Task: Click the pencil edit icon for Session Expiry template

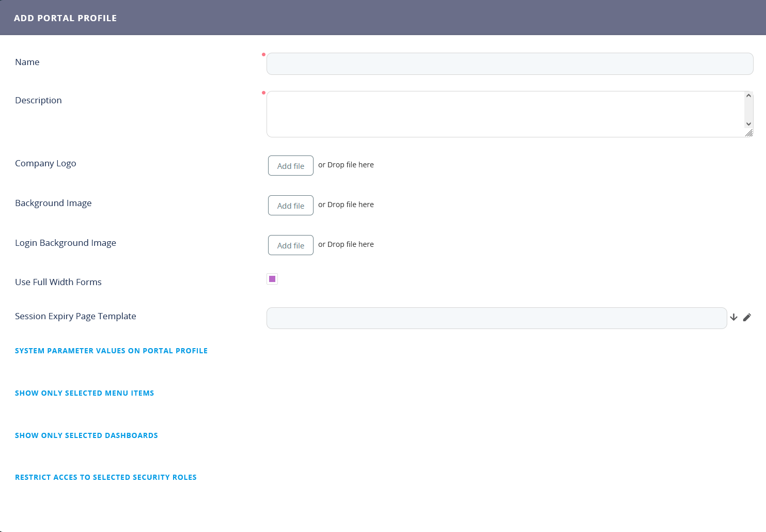Action: [747, 317]
